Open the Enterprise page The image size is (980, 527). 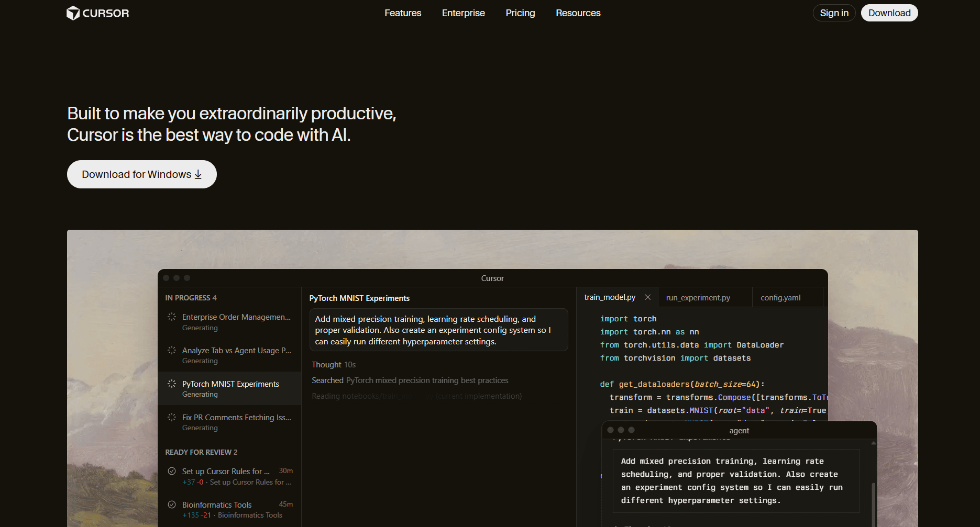click(463, 13)
